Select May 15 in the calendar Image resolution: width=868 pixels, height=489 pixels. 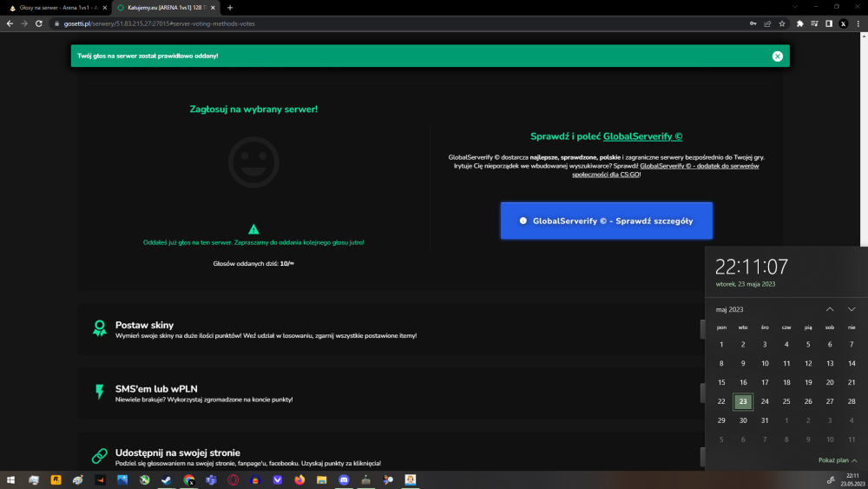(720, 382)
